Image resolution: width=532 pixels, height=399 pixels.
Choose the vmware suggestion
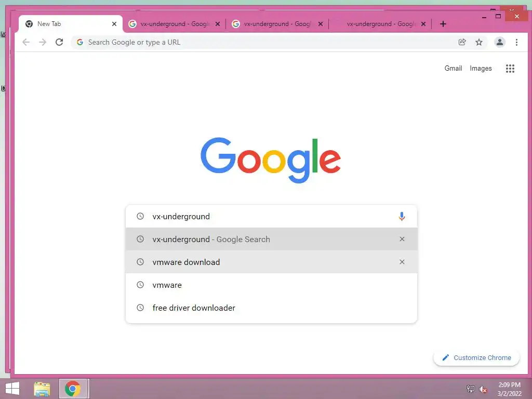click(271, 285)
